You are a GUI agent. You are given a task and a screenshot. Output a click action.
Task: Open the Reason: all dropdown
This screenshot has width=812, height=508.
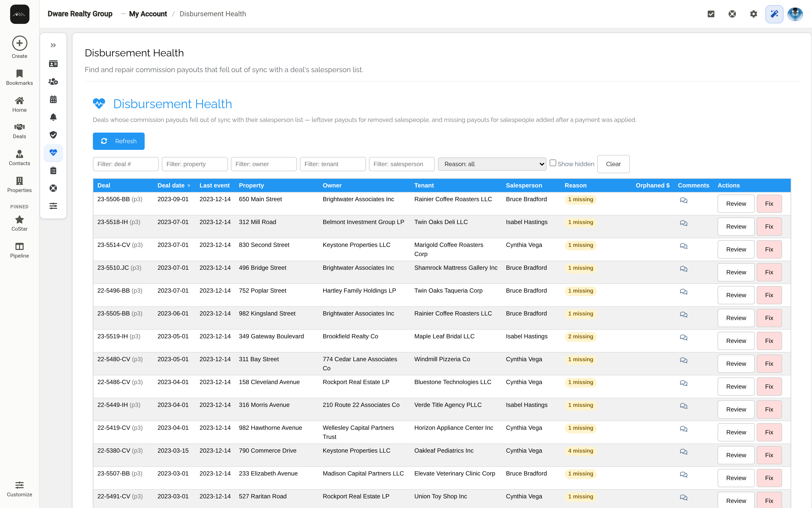tap(492, 164)
